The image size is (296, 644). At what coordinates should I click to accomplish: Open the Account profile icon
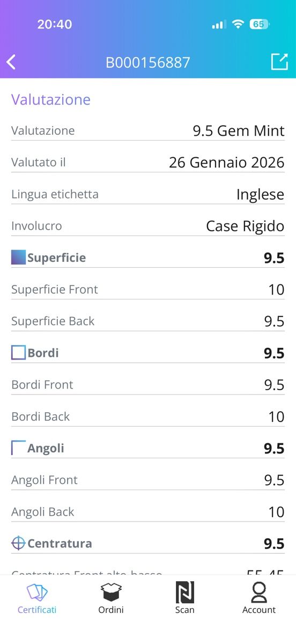[x=259, y=592]
